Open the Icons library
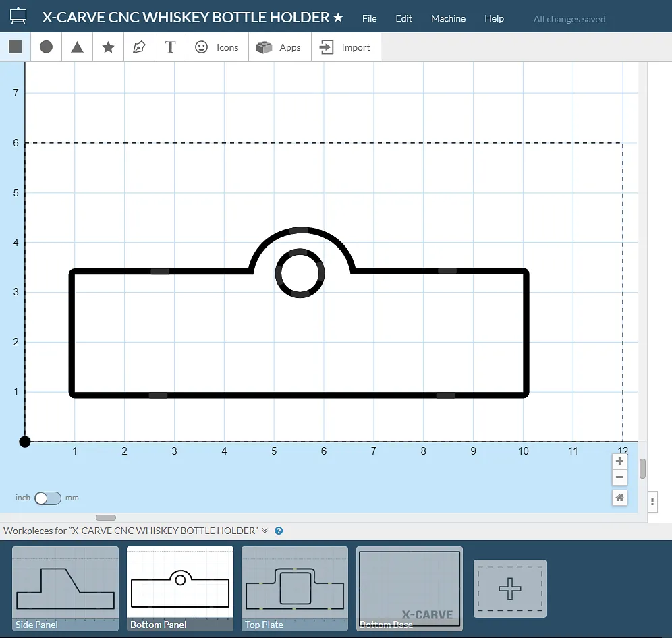 217,47
